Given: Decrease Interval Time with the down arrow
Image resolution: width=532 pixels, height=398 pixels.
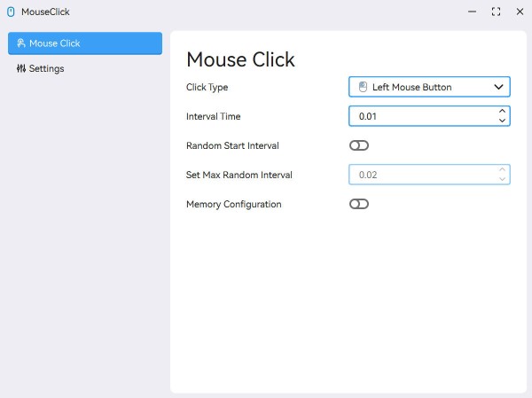Looking at the screenshot, I should (x=502, y=121).
